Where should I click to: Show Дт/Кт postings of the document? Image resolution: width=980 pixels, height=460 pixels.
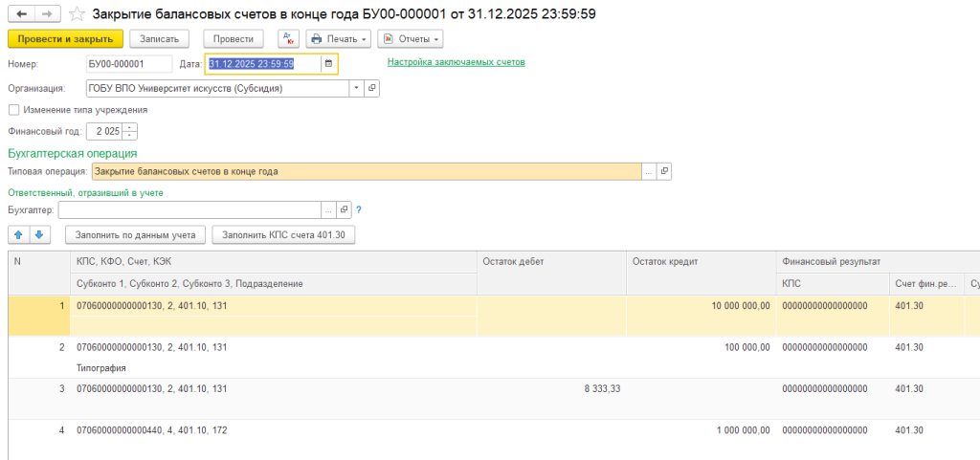289,38
